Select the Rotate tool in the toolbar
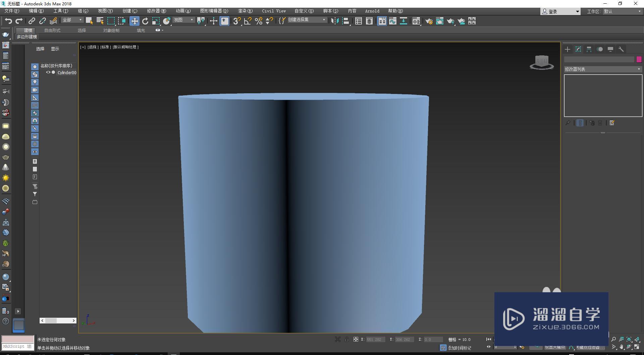 click(x=145, y=21)
